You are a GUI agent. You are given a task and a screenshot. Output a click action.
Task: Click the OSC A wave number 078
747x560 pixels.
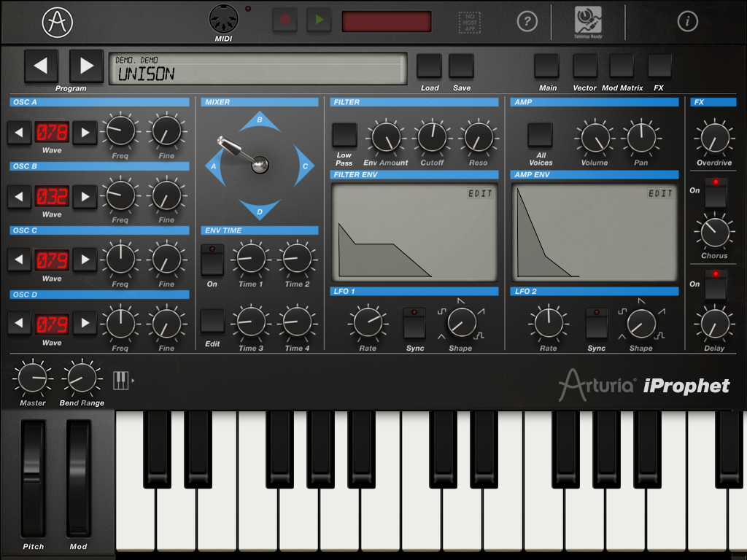(x=52, y=133)
